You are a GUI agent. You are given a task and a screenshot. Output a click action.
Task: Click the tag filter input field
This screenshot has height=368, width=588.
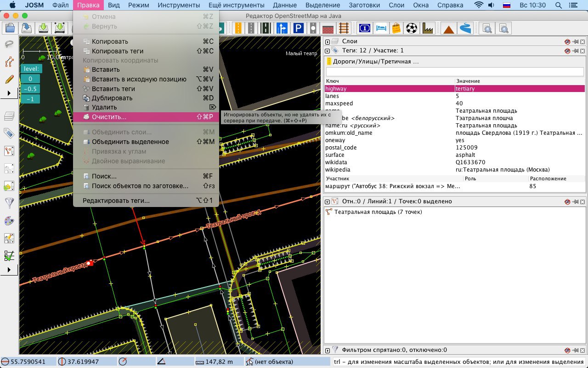tap(455, 72)
